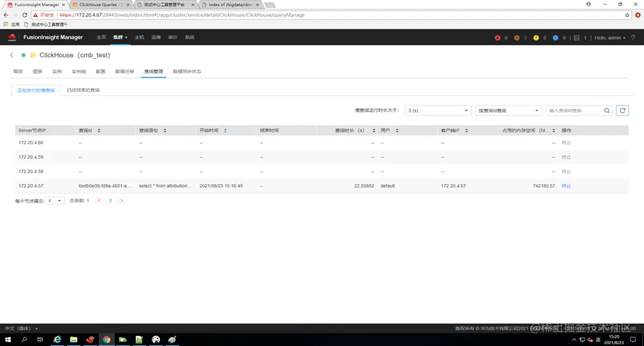
Task: Switch to 配置 tab
Action: coord(101,71)
